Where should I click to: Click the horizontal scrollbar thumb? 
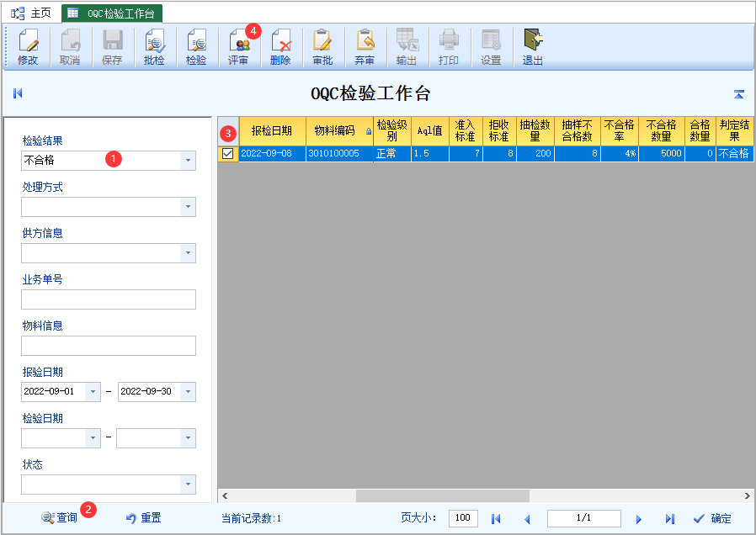point(443,495)
